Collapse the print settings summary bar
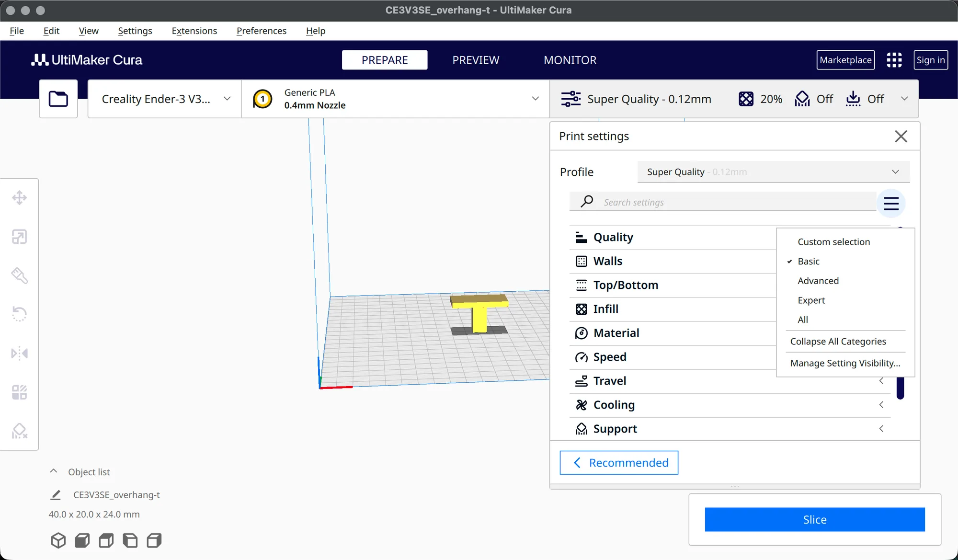The width and height of the screenshot is (958, 560). pos(734,99)
